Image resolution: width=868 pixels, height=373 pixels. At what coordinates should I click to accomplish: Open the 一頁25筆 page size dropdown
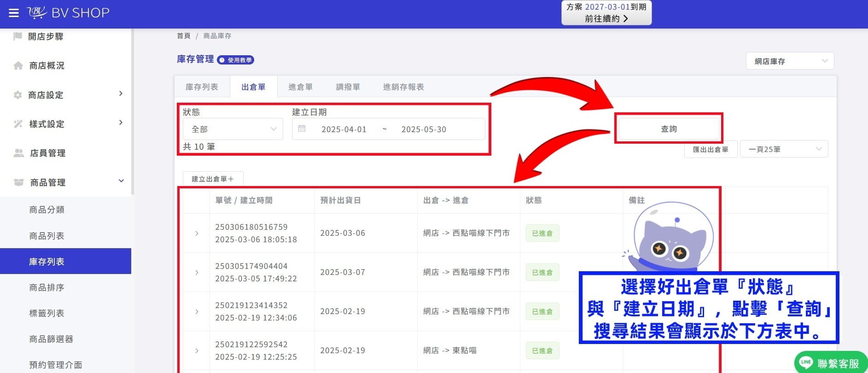(784, 149)
